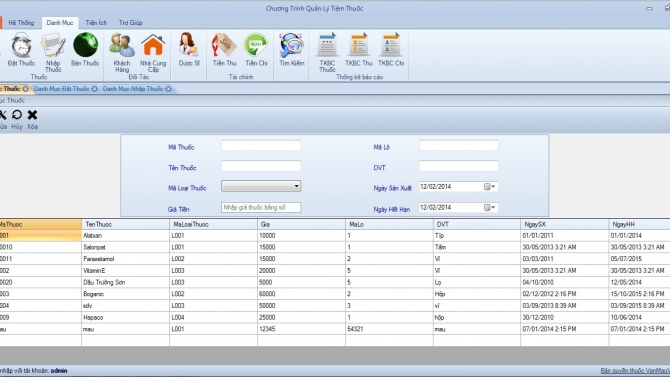Viewport: 670px width, 377px height.
Task: Click the 12345 price cell
Action: (x=302, y=329)
